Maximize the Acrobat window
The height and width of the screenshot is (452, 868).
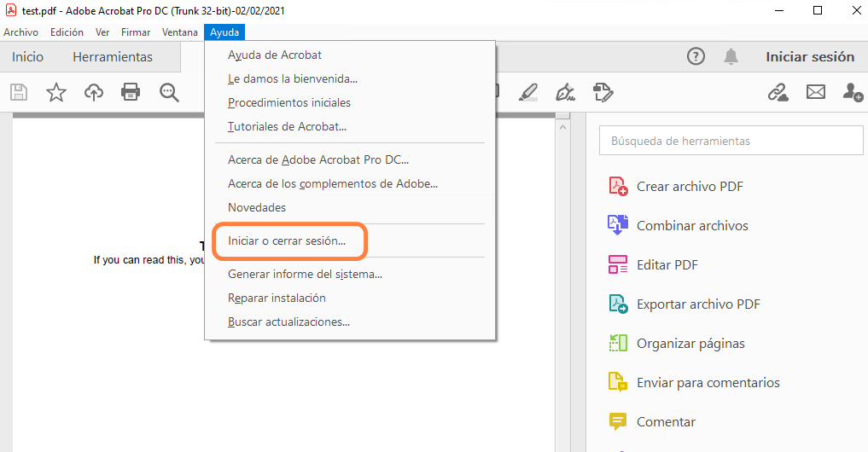[x=818, y=10]
